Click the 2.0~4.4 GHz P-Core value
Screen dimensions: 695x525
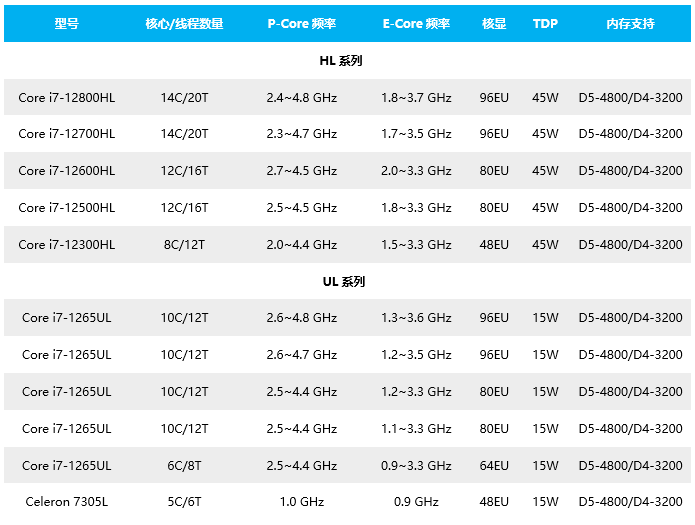coord(301,244)
